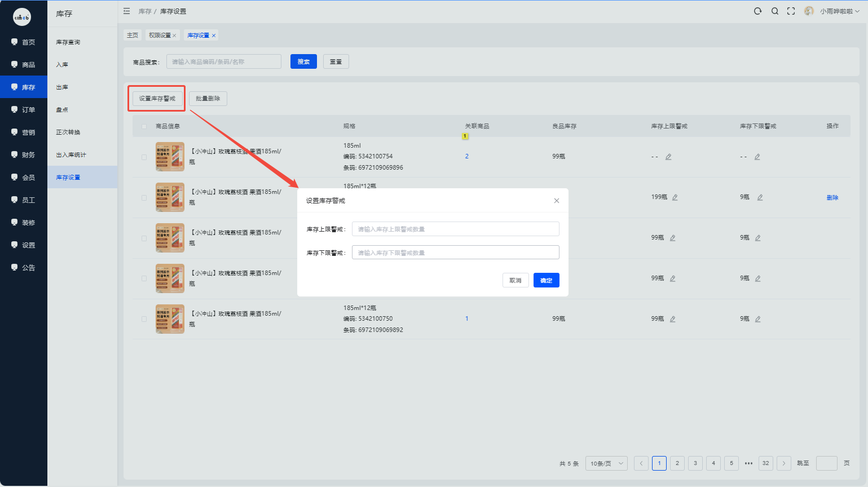Tick the select-all checkbox in table header

tap(144, 126)
